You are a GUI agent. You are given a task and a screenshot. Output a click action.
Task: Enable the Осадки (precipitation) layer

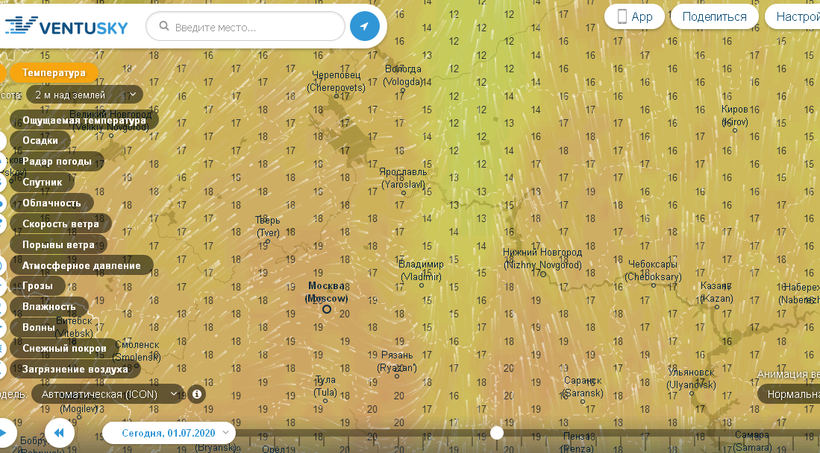coord(40,140)
